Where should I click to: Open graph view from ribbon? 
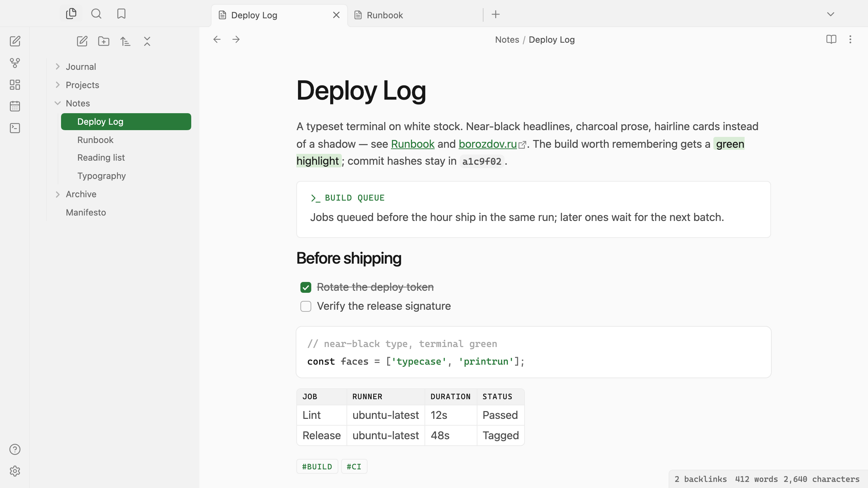pos(15,63)
